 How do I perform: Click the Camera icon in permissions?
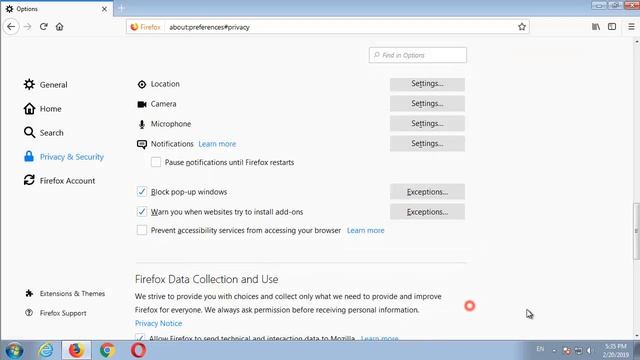pyautogui.click(x=142, y=104)
